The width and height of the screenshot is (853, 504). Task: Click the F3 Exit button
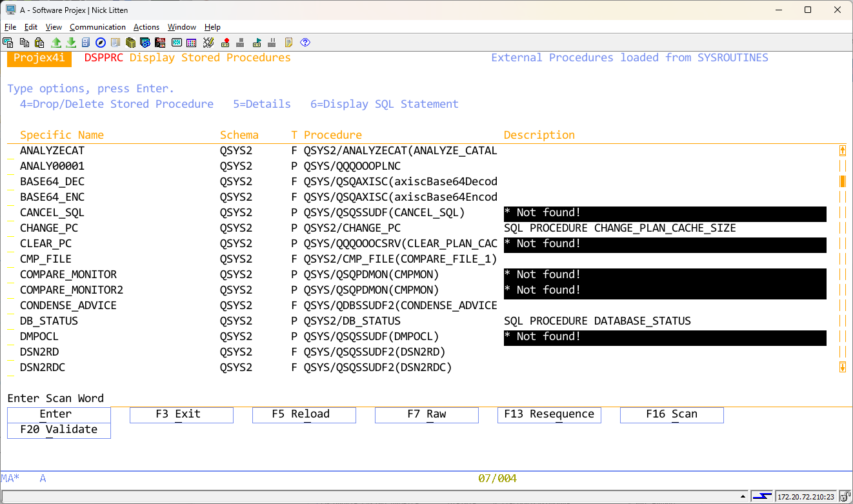click(x=181, y=415)
